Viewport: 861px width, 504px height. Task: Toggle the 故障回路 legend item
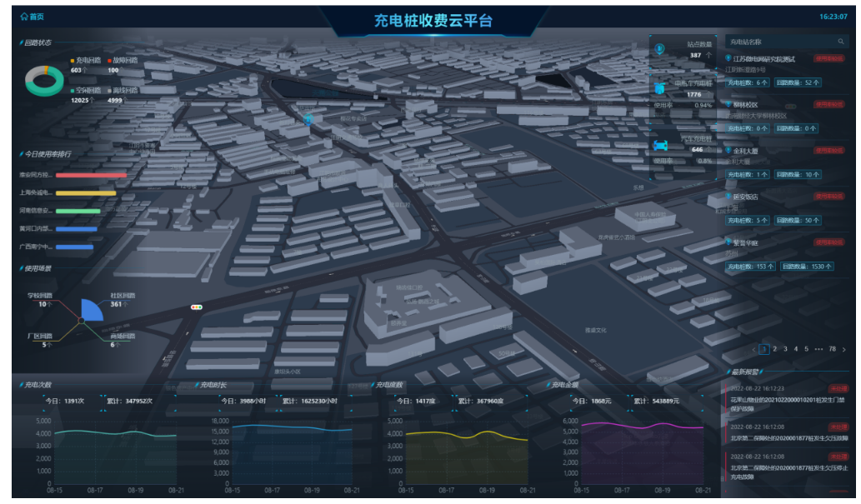(123, 61)
